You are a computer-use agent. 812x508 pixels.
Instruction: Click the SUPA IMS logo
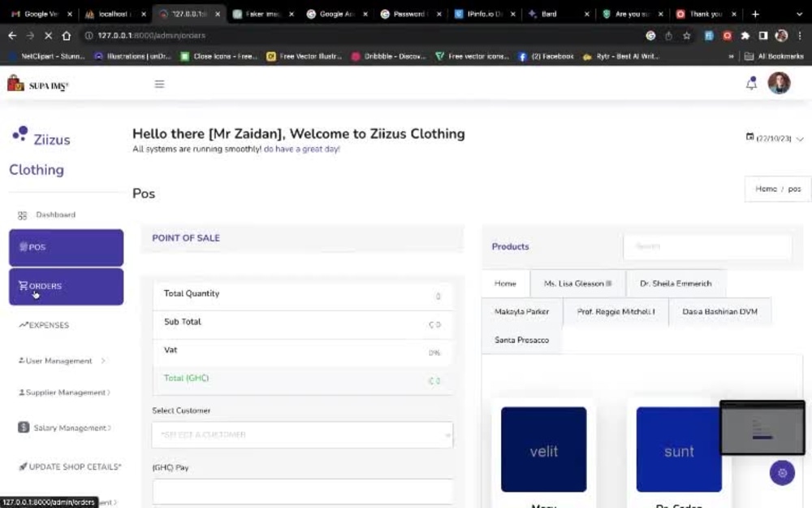[38, 84]
